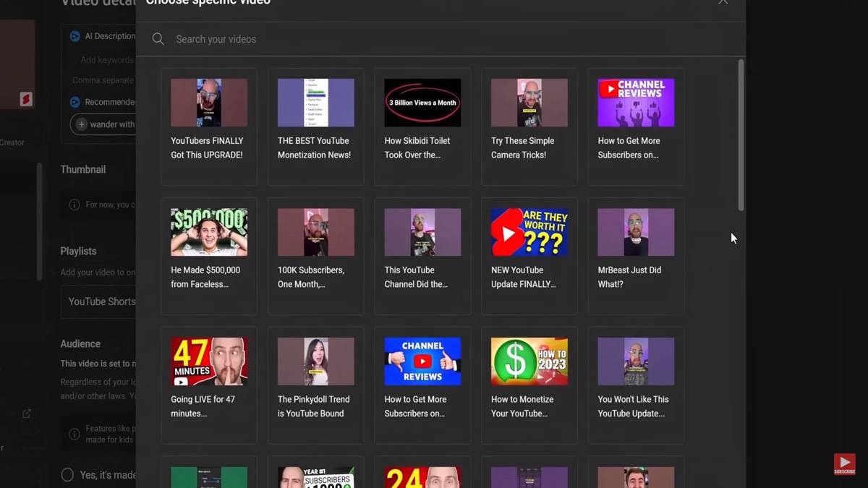Select the '$500,000' faceless video thumbnail

209,232
